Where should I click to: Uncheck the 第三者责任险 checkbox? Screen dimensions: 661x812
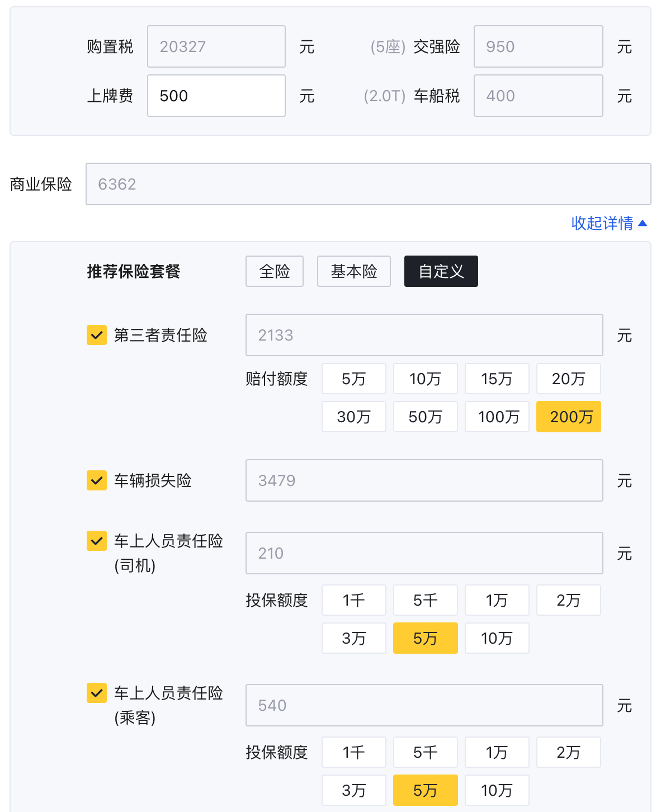coord(97,335)
